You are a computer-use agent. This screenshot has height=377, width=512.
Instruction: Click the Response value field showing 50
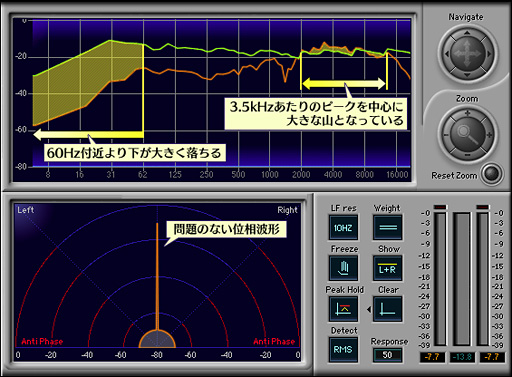(x=387, y=355)
